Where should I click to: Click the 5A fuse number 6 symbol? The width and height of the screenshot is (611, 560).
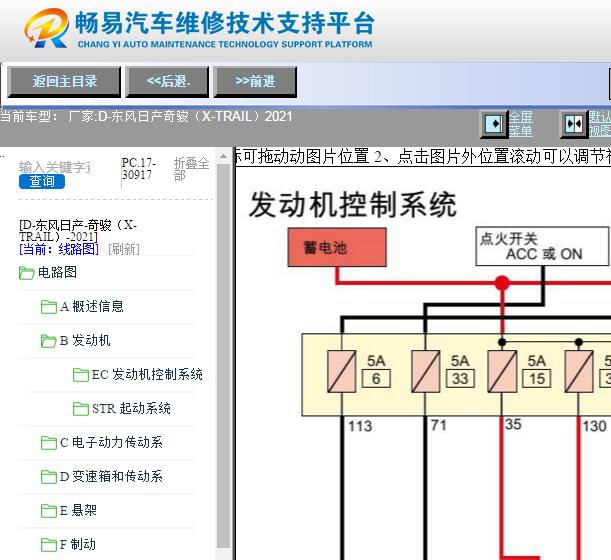pos(341,371)
